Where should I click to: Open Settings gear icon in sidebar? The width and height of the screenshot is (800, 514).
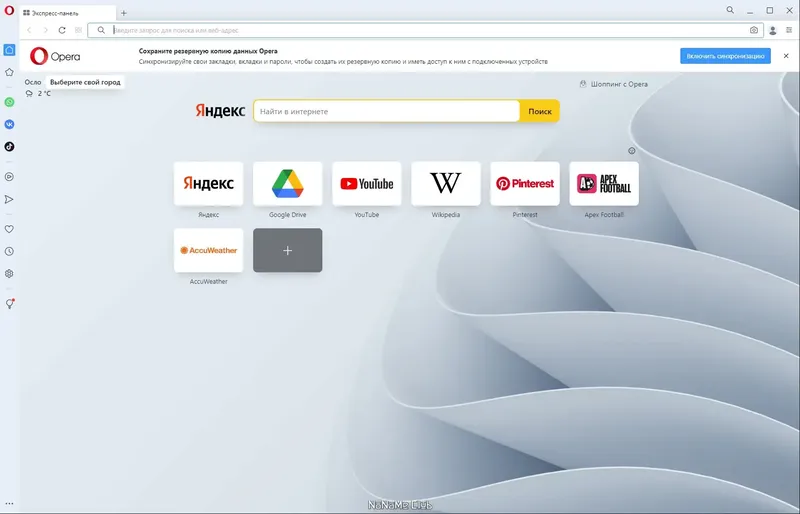pyautogui.click(x=9, y=274)
